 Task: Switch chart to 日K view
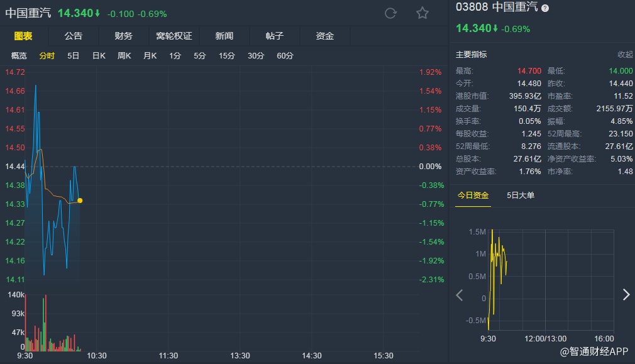pyautogui.click(x=99, y=56)
